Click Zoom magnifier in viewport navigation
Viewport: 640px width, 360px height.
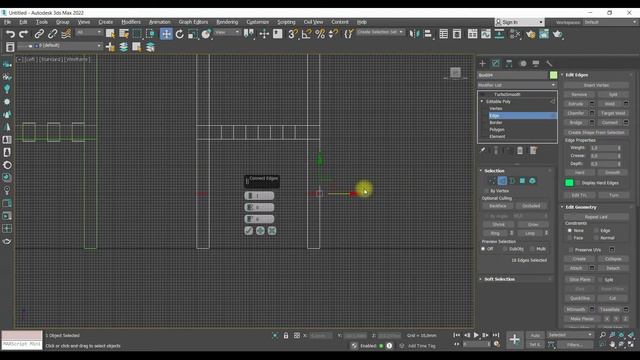pos(602,335)
